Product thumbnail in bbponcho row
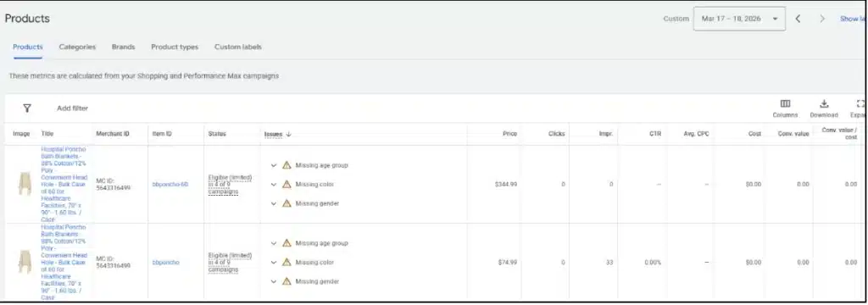Image resolution: width=868 pixels, height=305 pixels. [25, 262]
